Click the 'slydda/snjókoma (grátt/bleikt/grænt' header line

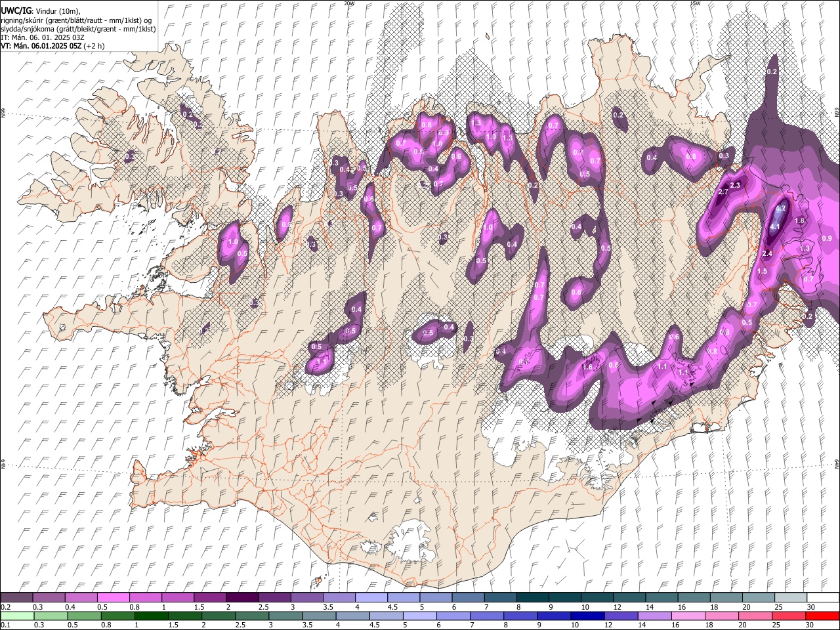(x=78, y=29)
